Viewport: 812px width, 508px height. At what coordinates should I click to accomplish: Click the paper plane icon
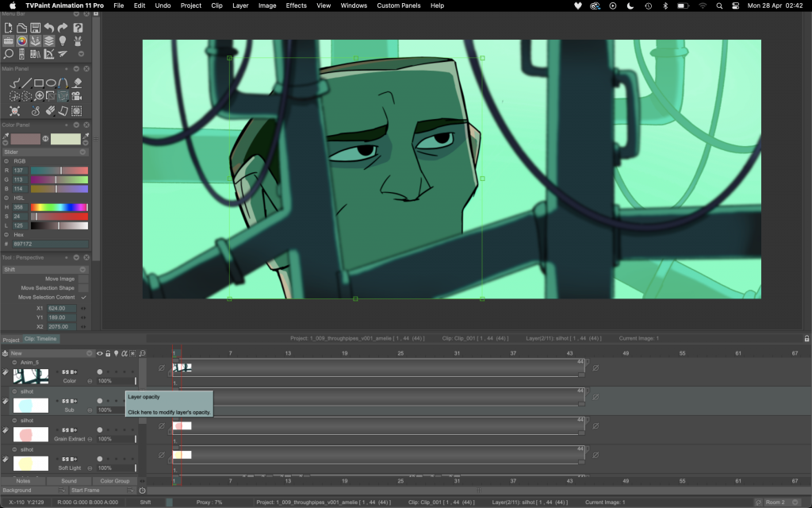point(63,54)
